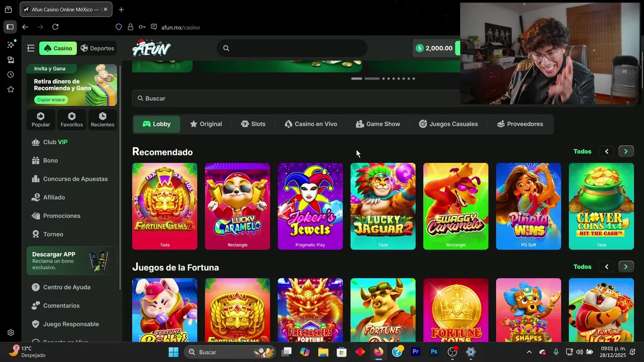Switch to the Casino section
Image resolution: width=644 pixels, height=362 pixels.
tap(58, 48)
